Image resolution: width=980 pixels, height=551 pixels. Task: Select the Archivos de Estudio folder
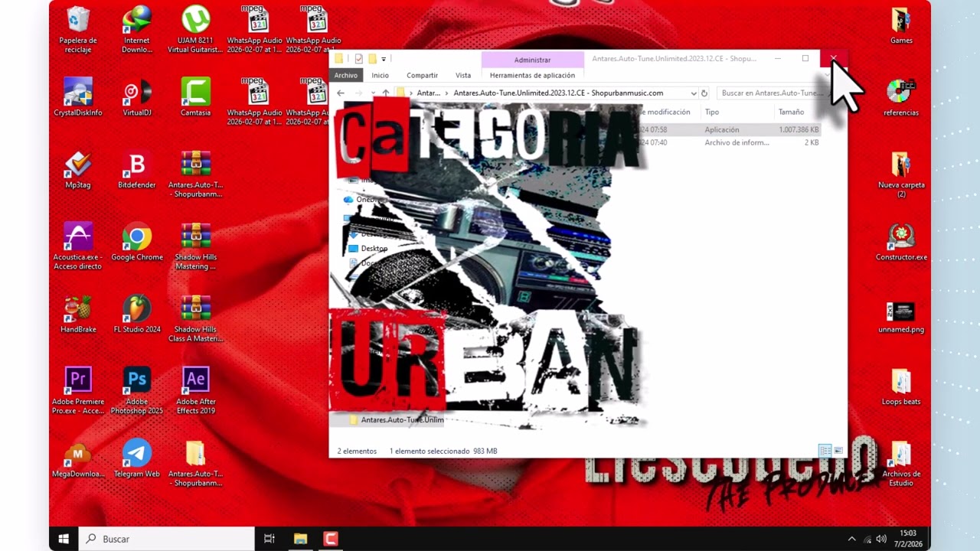pyautogui.click(x=901, y=463)
